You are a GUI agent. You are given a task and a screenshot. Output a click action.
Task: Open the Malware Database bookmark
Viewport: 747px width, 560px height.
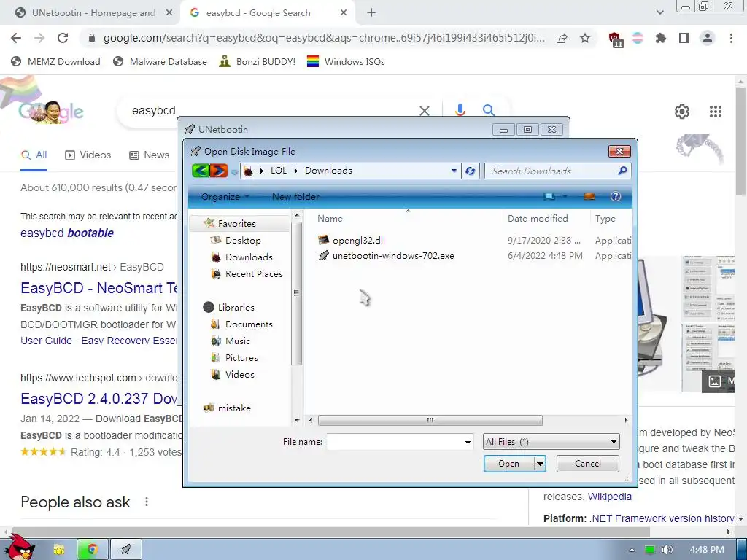(160, 61)
